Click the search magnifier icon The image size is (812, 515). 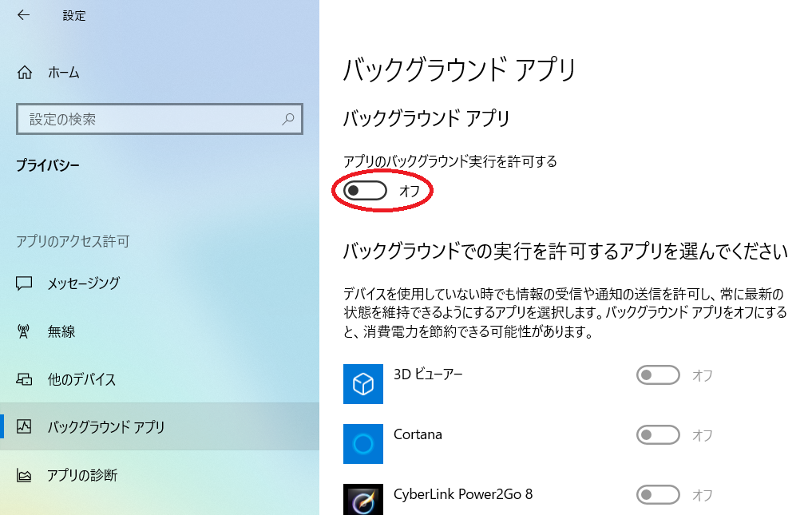tap(288, 119)
